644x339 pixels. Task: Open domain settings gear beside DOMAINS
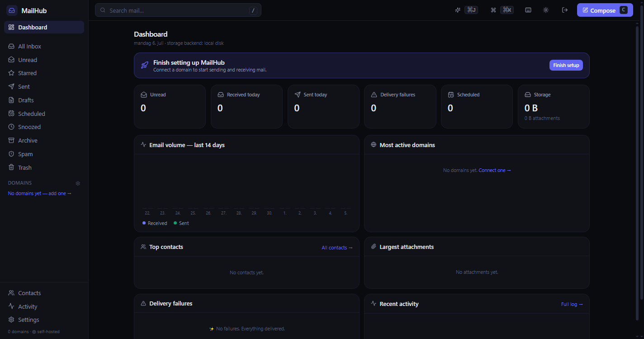78,183
